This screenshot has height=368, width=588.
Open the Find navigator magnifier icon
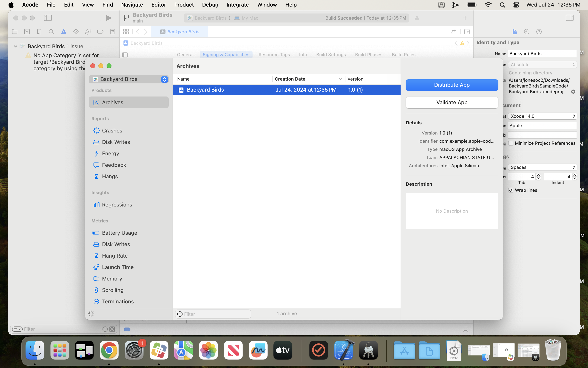pos(51,32)
